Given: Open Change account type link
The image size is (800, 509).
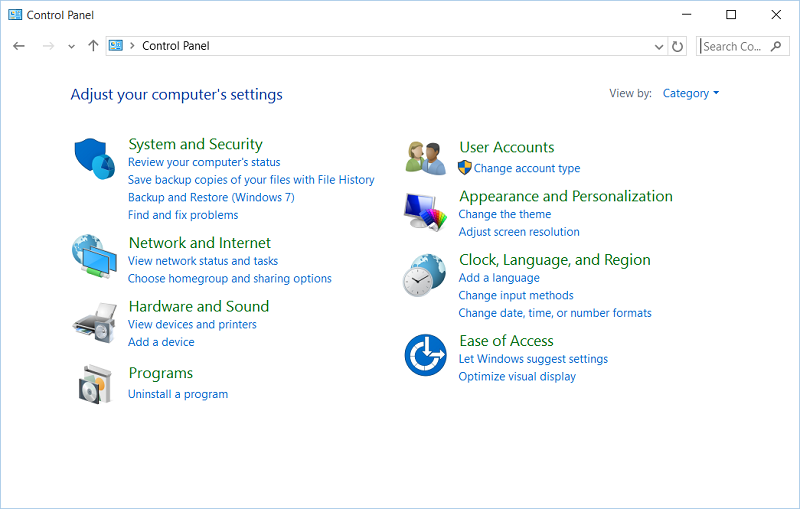Looking at the screenshot, I should click(x=526, y=169).
